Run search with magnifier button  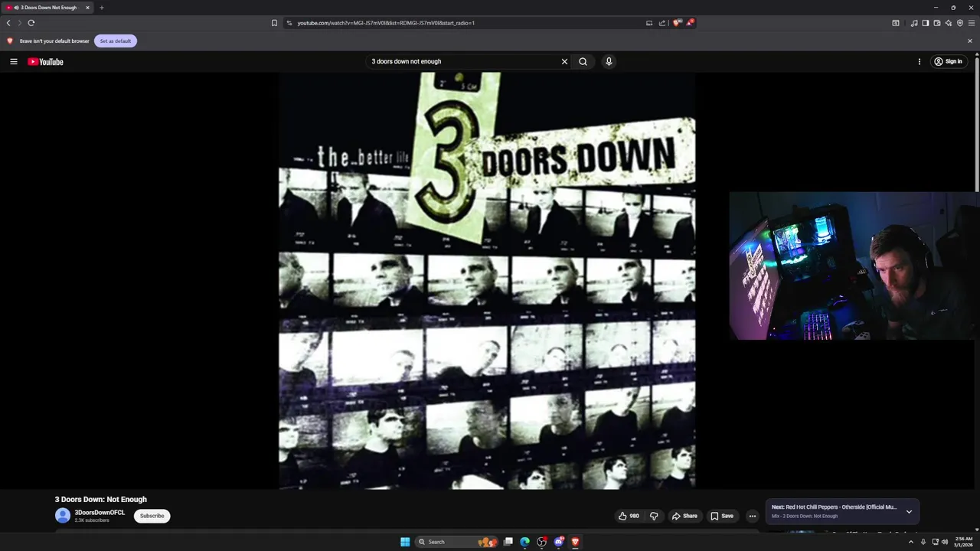pos(583,61)
